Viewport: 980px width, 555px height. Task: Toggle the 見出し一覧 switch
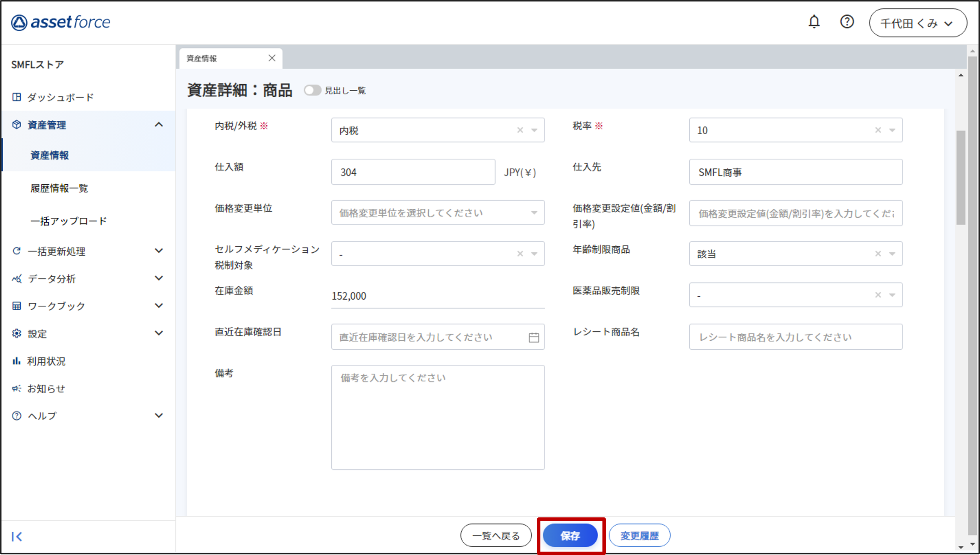pos(312,90)
